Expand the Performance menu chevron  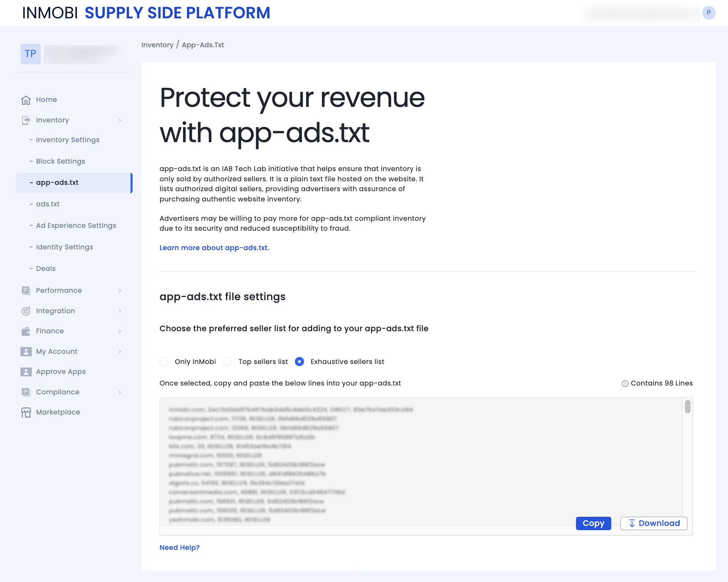(120, 290)
